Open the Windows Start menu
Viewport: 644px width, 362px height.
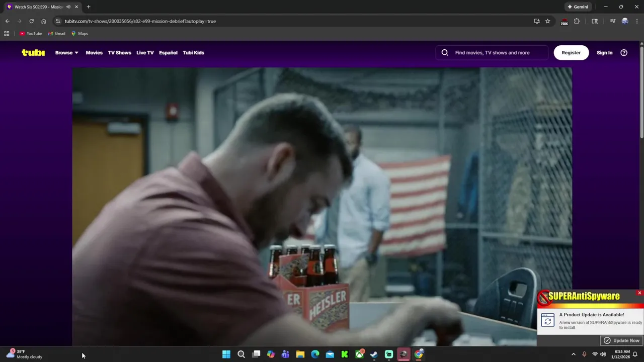[226, 354]
